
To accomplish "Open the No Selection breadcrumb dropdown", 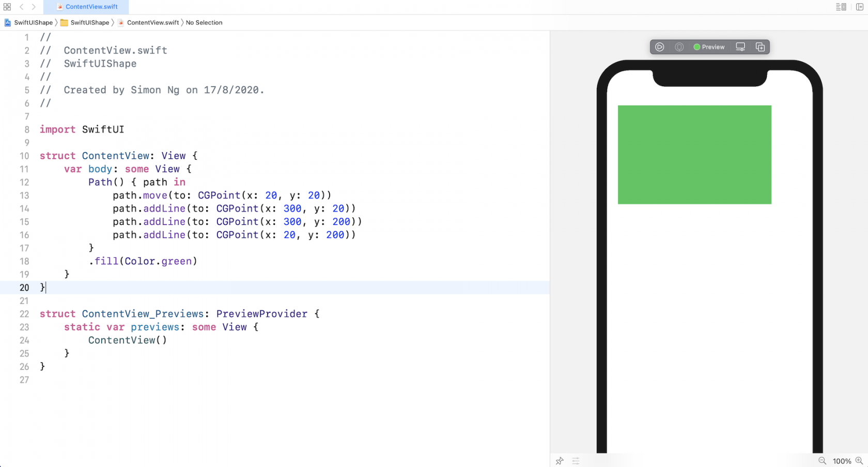I will [204, 23].
